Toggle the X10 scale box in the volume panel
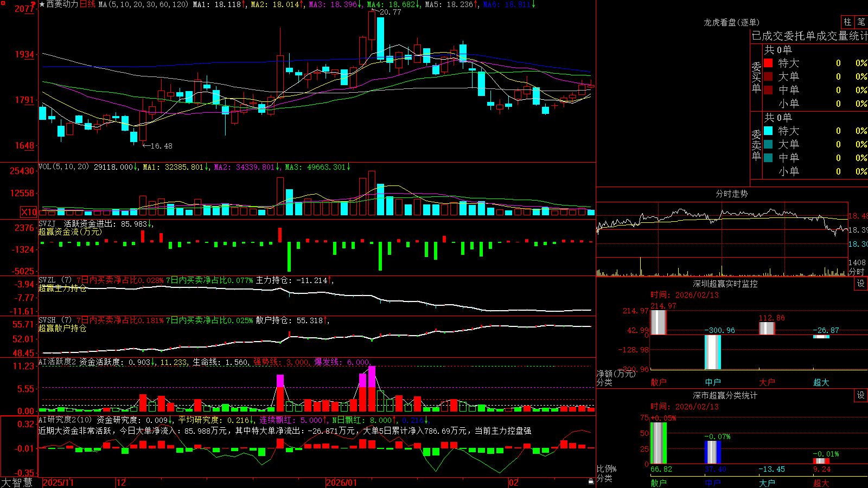The image size is (868, 488). pyautogui.click(x=29, y=212)
